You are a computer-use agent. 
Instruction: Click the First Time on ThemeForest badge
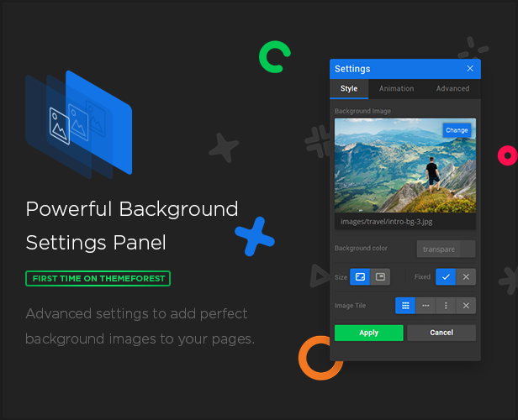coord(98,278)
